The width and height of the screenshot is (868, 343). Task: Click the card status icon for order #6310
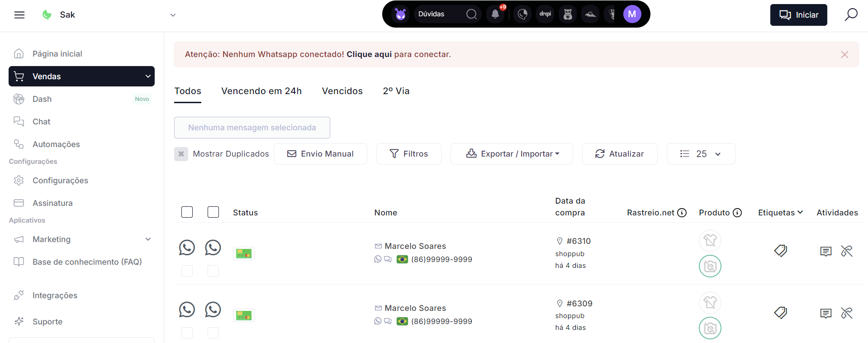[244, 253]
